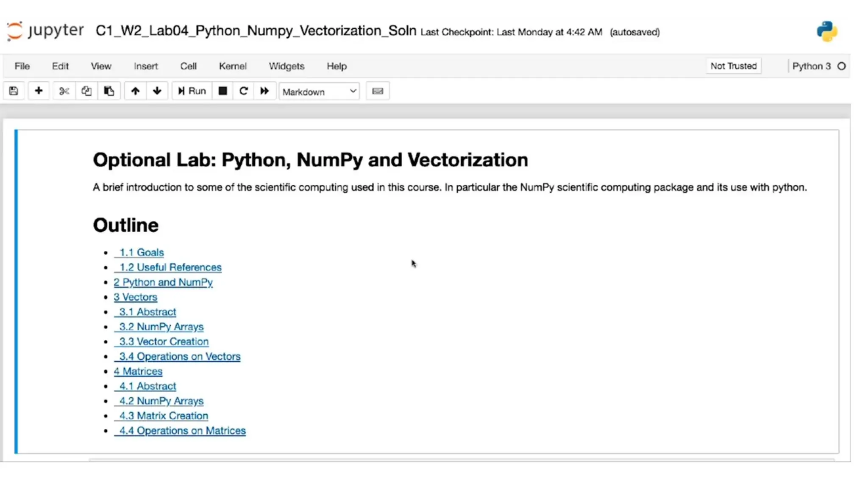Click the notebook title to rename
This screenshot has height=488, width=868.
(x=256, y=30)
